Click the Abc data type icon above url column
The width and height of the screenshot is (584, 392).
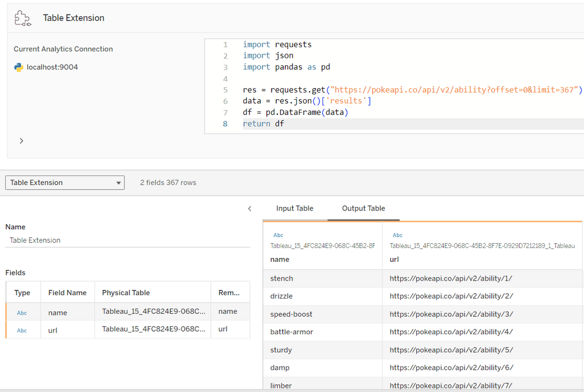click(x=397, y=235)
